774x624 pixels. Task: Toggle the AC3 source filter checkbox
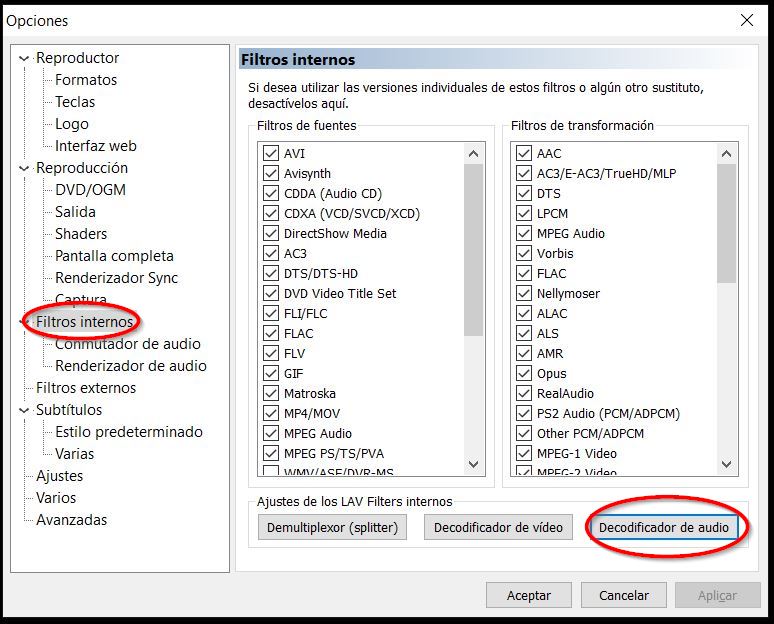click(271, 253)
